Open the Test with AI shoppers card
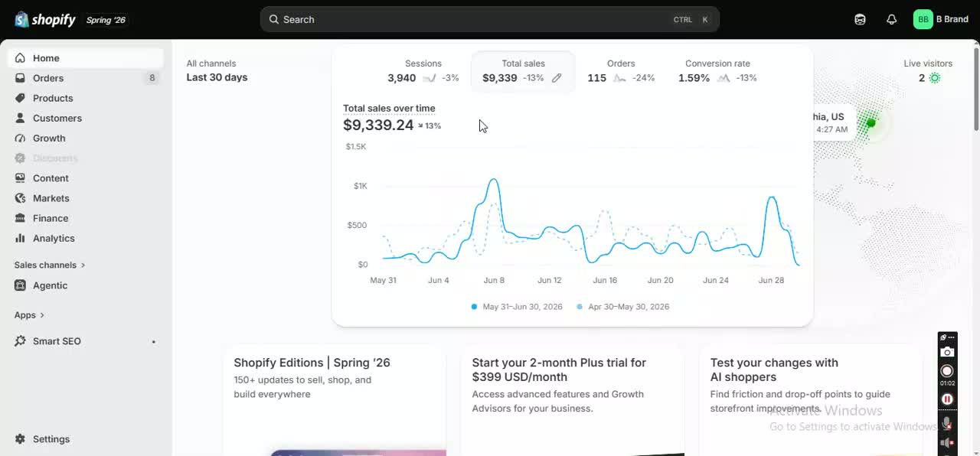The height and width of the screenshot is (456, 980). tap(811, 400)
